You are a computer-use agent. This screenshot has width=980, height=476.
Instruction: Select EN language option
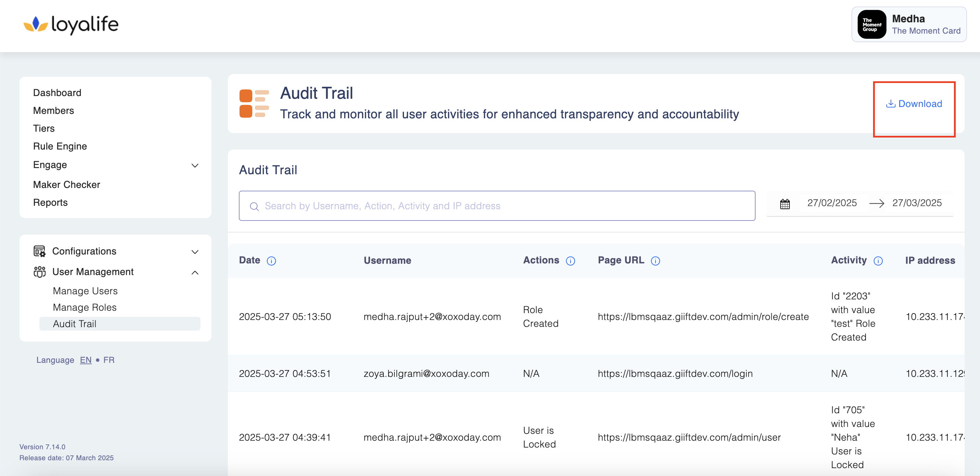pos(86,360)
